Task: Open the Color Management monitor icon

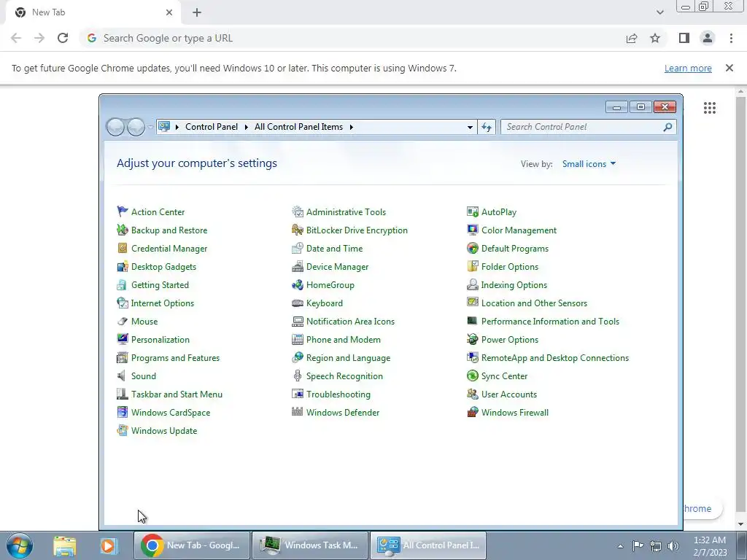Action: coord(473,230)
